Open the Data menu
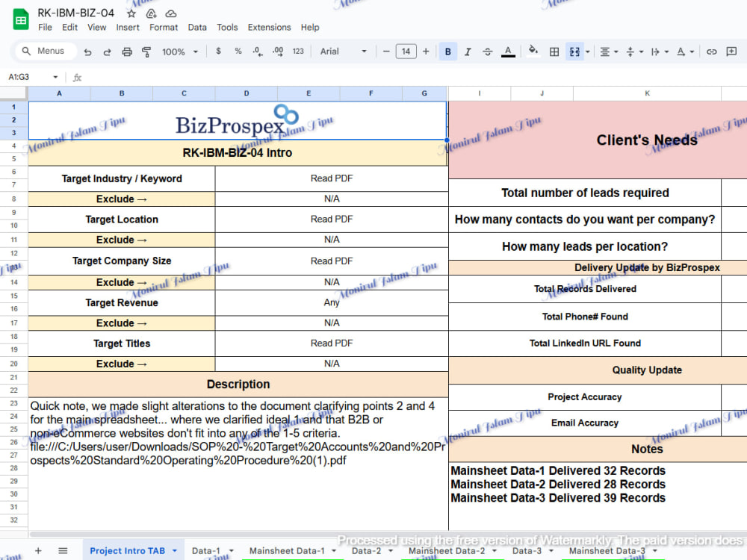 point(197,27)
